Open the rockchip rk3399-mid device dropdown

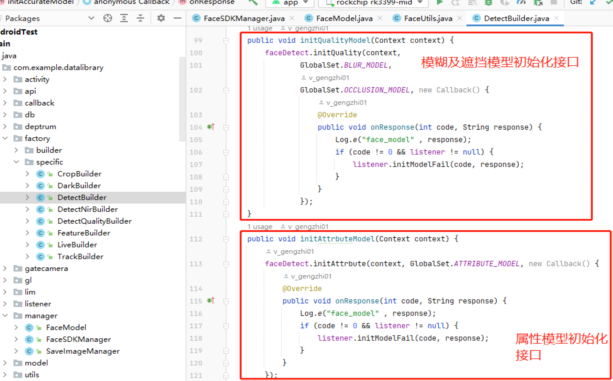[373, 3]
